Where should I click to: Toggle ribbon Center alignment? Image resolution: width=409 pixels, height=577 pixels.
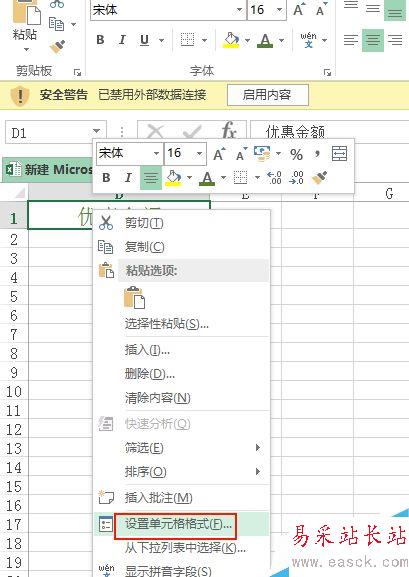[373, 40]
